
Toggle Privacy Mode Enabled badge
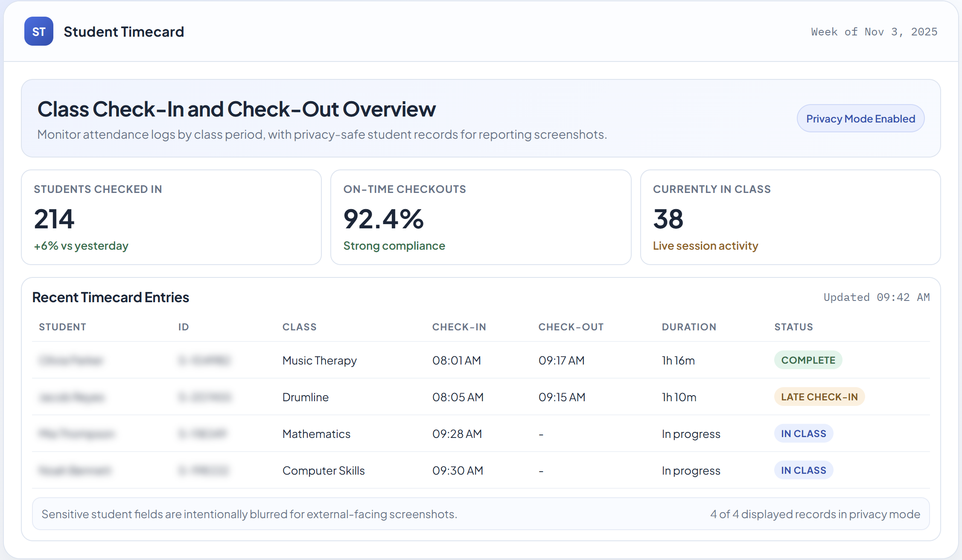[860, 118]
